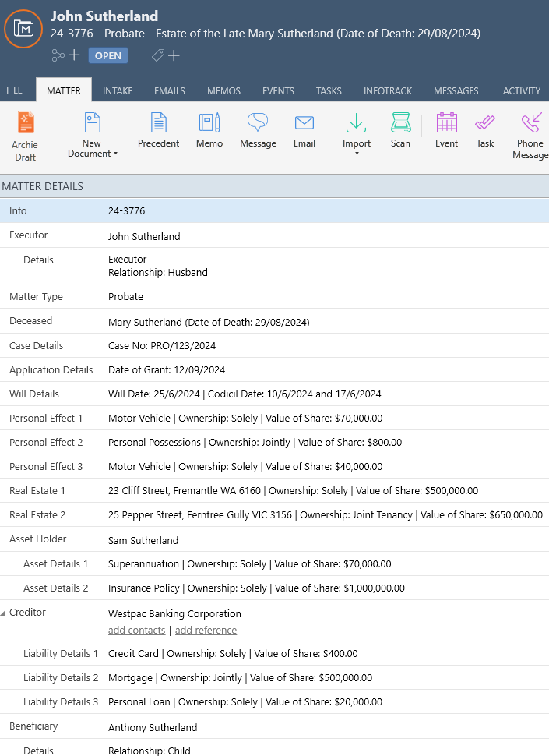
Task: Collapse the Creditor row expander
Action: pos(3,613)
